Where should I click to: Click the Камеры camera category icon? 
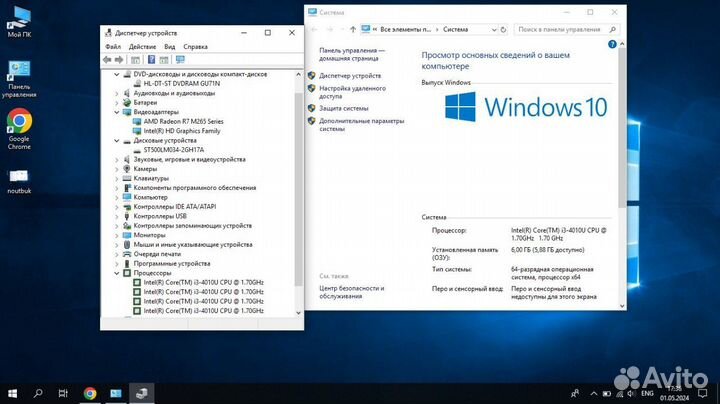127,169
